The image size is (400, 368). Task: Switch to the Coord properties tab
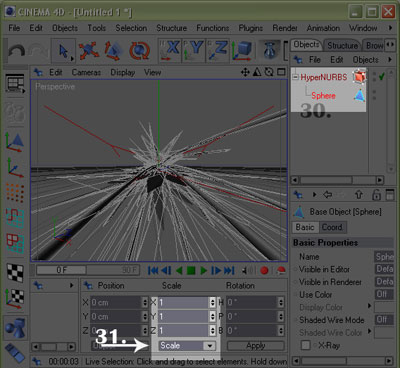[x=332, y=227]
